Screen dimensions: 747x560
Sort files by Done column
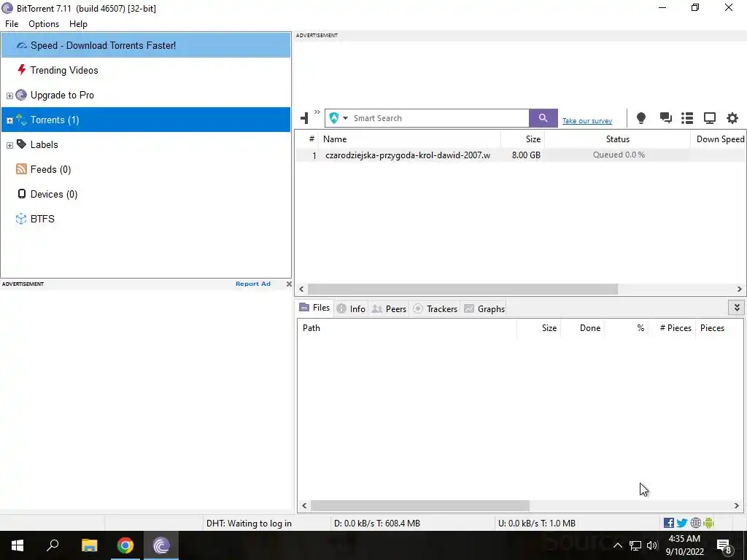click(582, 328)
